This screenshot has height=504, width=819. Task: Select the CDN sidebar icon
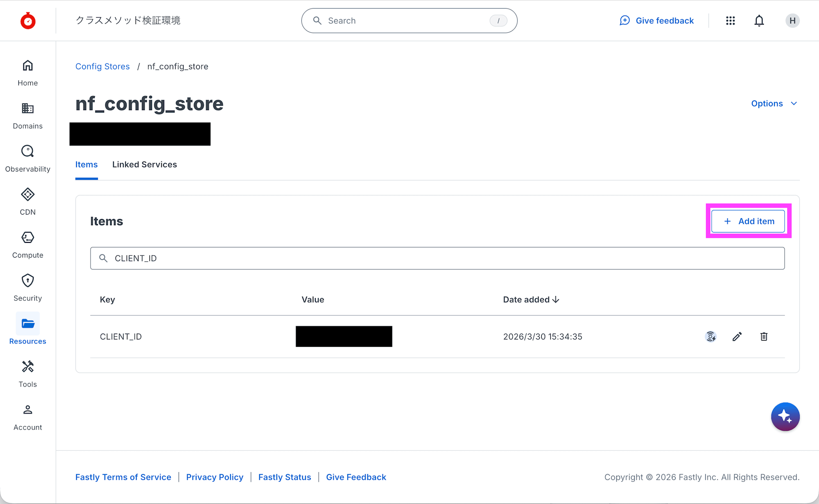click(27, 202)
